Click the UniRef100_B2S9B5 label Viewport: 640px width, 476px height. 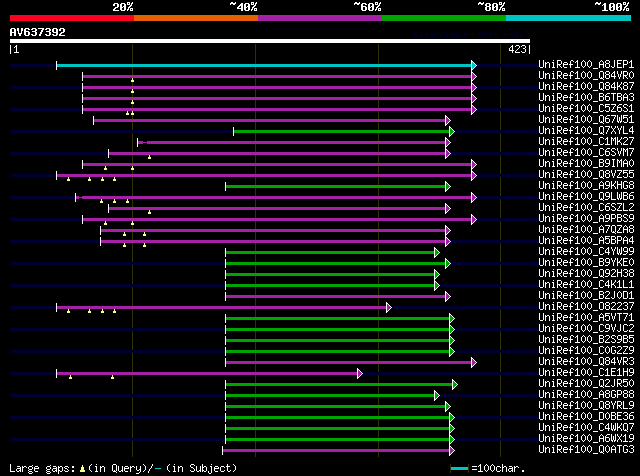pos(586,340)
